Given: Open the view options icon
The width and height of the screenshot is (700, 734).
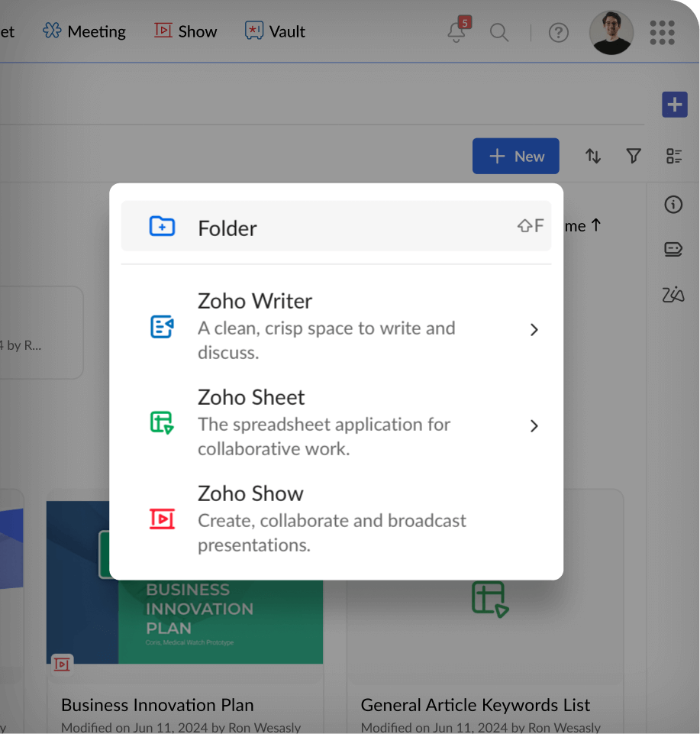Looking at the screenshot, I should point(674,156).
